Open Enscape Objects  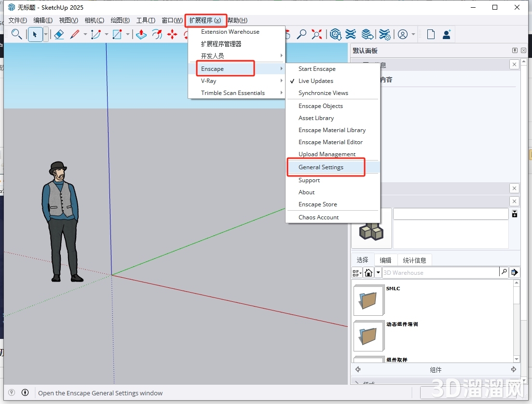pos(332,106)
